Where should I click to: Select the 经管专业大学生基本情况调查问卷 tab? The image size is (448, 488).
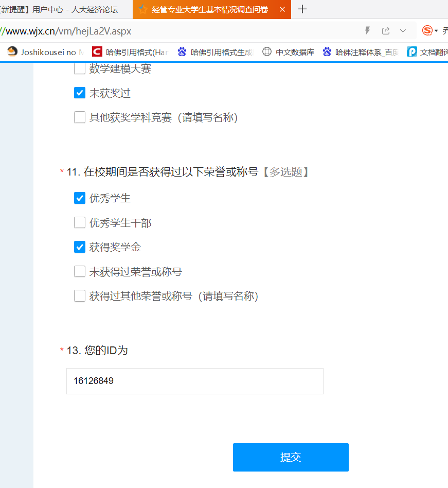212,9
